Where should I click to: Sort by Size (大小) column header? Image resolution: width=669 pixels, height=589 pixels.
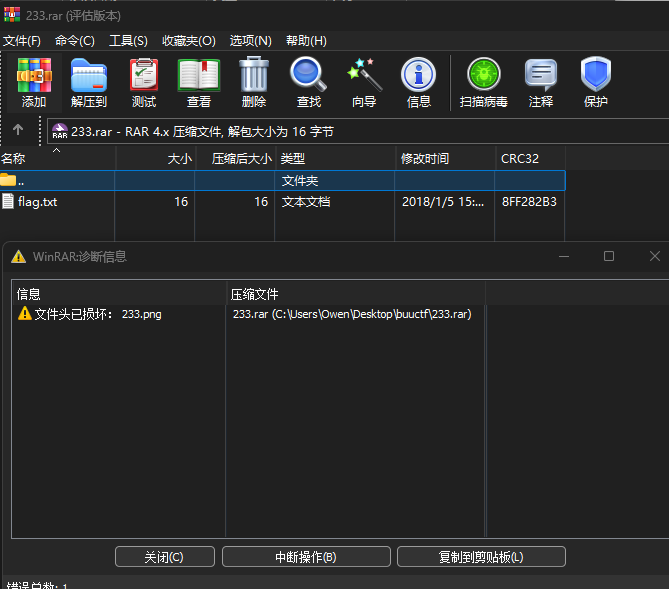click(x=156, y=158)
